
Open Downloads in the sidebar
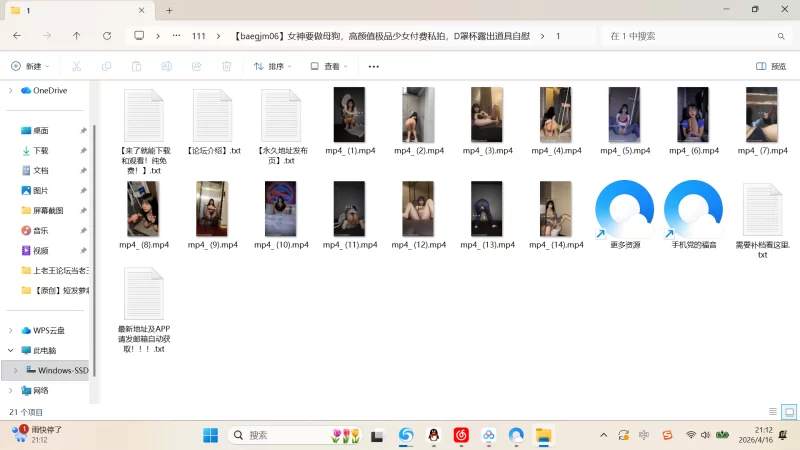[x=40, y=150]
